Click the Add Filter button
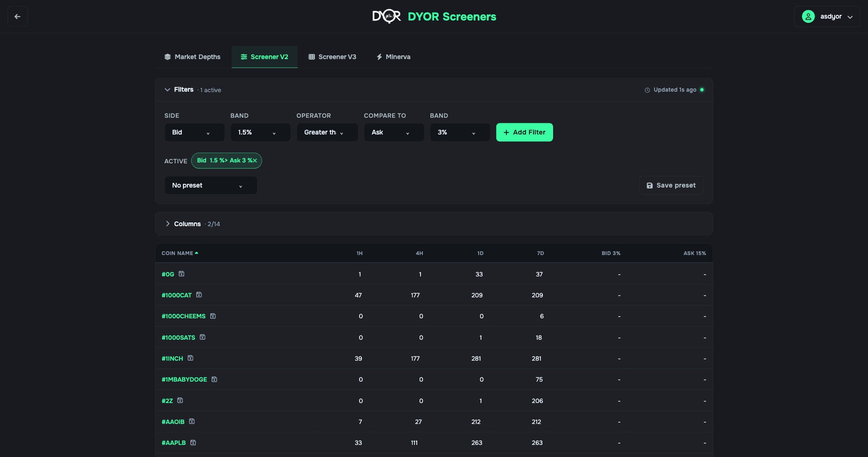This screenshot has height=457, width=868. coord(525,132)
